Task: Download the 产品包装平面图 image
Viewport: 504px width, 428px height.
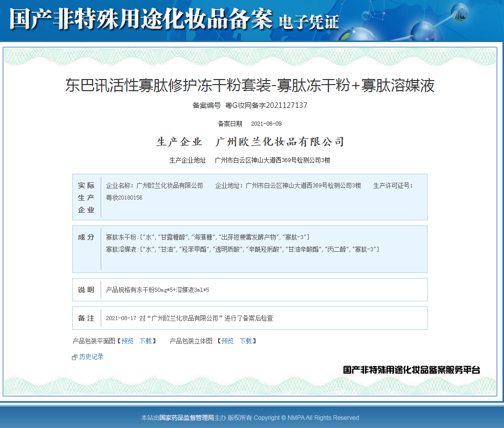Action: click(146, 341)
